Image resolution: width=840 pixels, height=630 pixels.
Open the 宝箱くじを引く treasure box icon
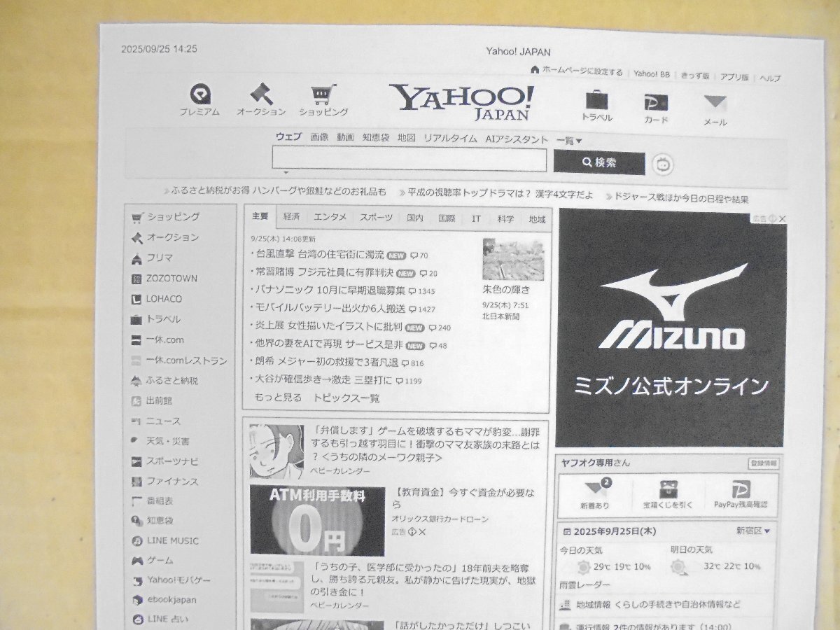[668, 489]
